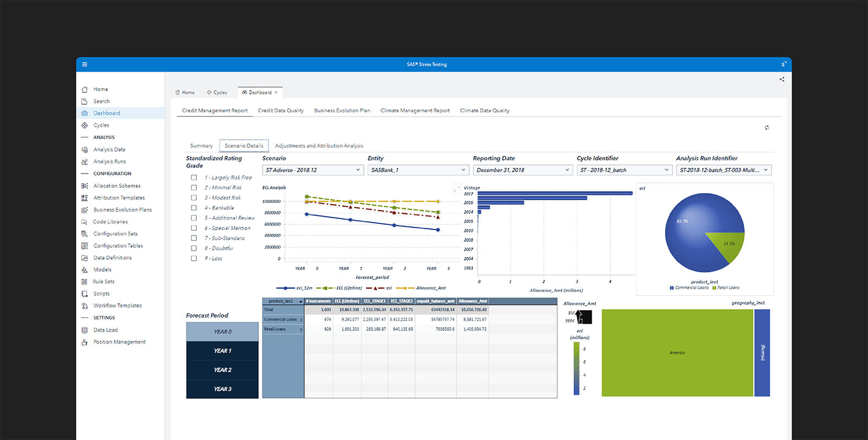Open the Entity dropdown
The image size is (868, 440).
tap(418, 170)
